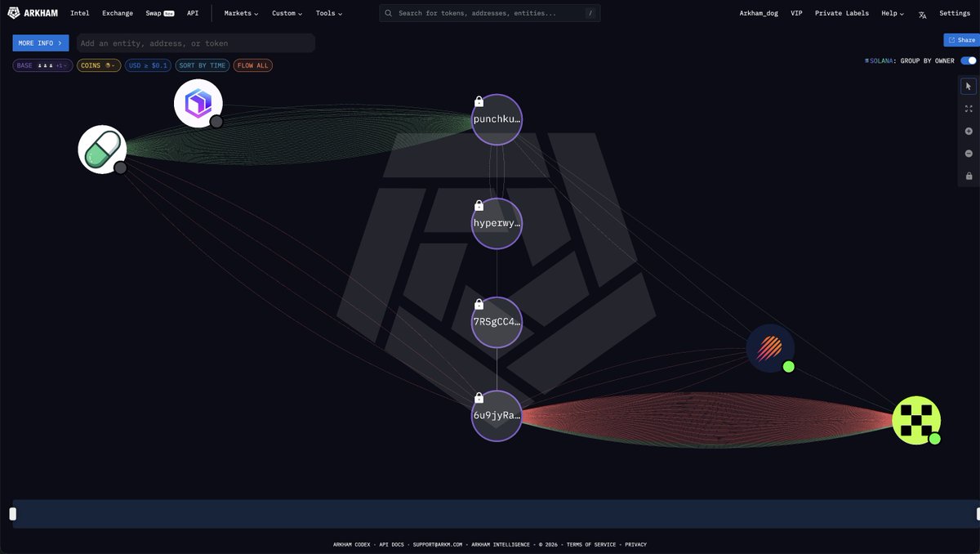Screen dimensions: 980x554
Task: Click the add entity, address, token field
Action: coord(196,43)
